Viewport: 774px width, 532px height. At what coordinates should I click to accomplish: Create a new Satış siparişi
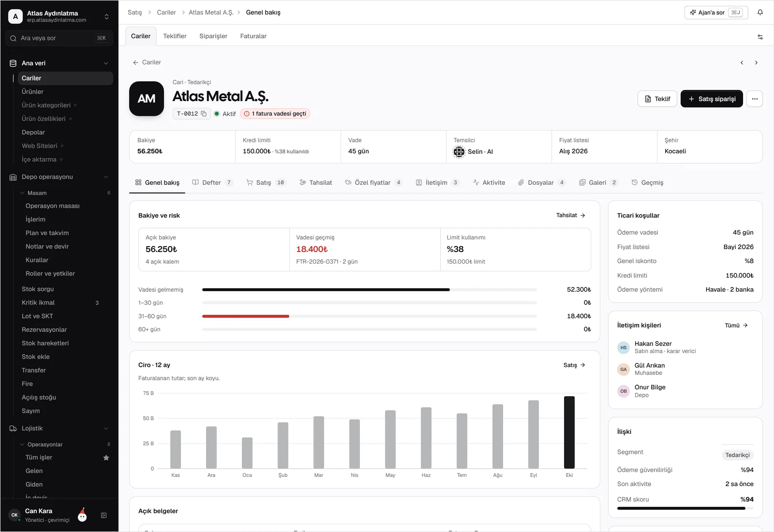click(712, 99)
